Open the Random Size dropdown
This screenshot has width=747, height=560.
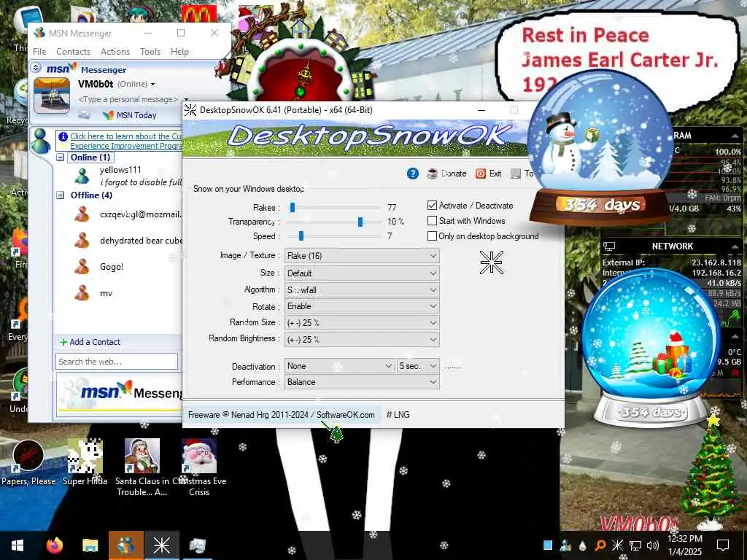click(362, 322)
